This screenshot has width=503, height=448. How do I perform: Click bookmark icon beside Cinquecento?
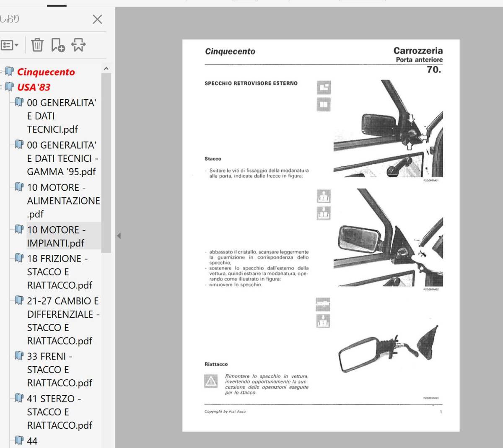tap(10, 71)
